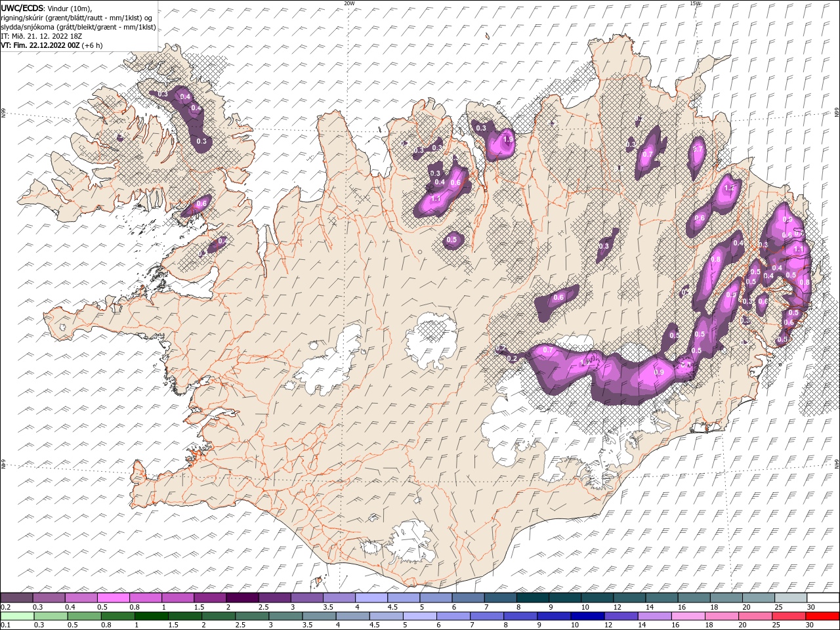The width and height of the screenshot is (840, 630).
Task: Pick the snow scale swatch labeled 0.2
Action: tap(16, 598)
